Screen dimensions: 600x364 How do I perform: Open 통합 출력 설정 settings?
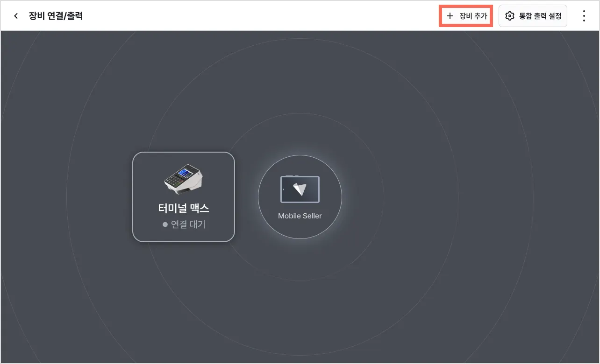pos(533,16)
